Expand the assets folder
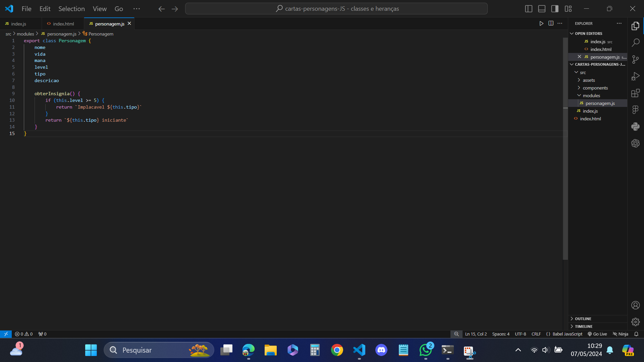 click(597, 80)
